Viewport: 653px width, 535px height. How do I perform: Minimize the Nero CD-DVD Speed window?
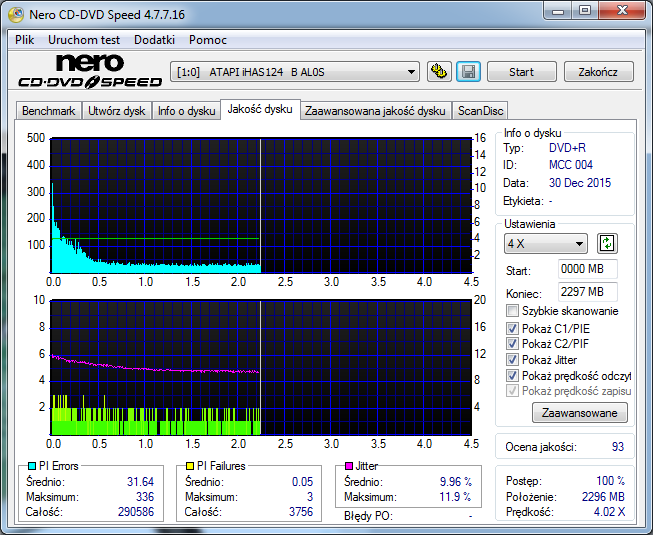coord(558,11)
